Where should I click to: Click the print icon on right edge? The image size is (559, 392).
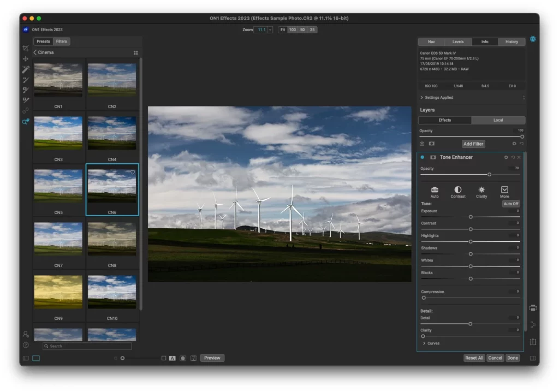(533, 308)
